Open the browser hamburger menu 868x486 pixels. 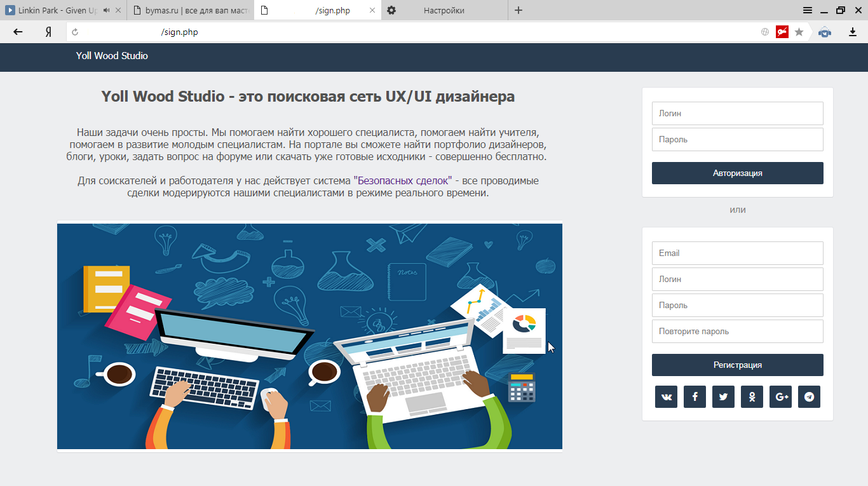click(807, 10)
